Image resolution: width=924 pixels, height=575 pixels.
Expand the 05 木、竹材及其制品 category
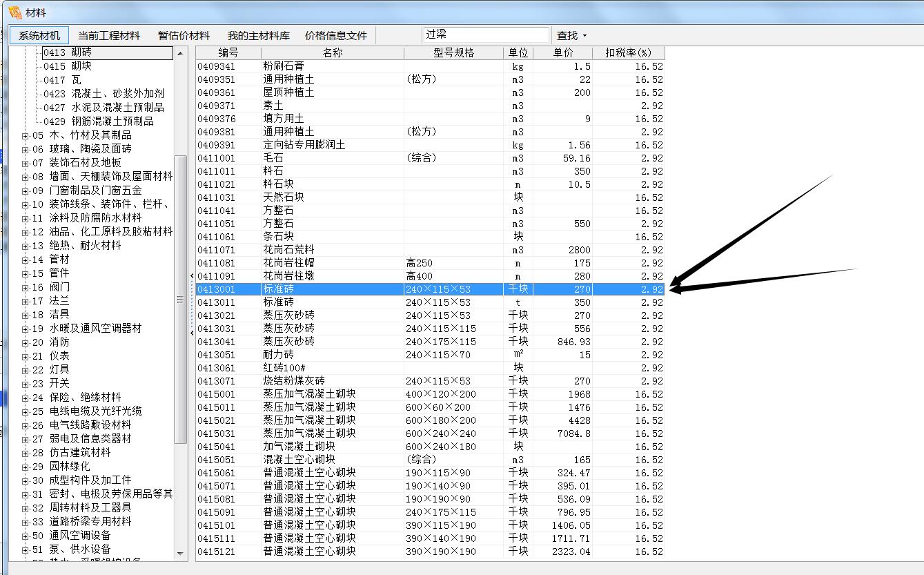(26, 135)
